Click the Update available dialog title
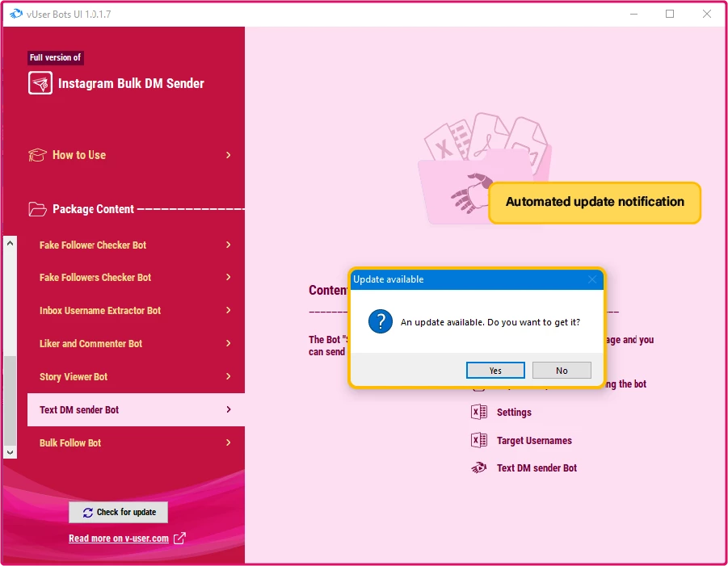728x566 pixels. click(x=388, y=279)
